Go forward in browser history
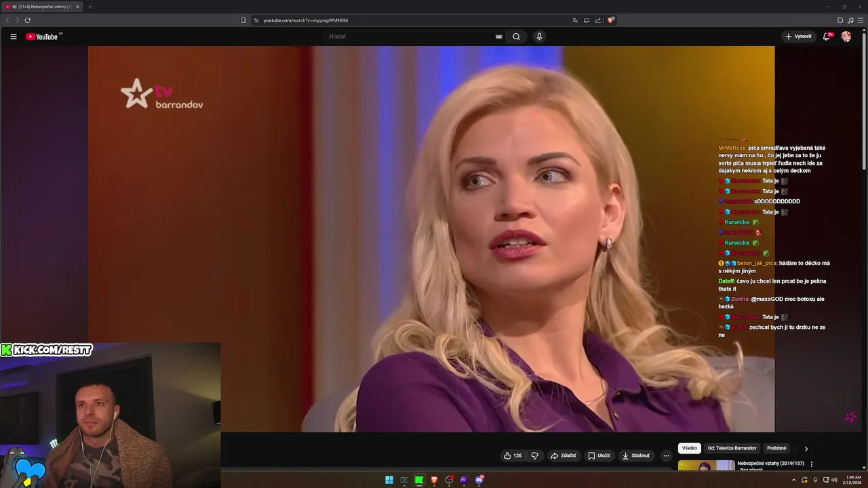 coord(17,20)
